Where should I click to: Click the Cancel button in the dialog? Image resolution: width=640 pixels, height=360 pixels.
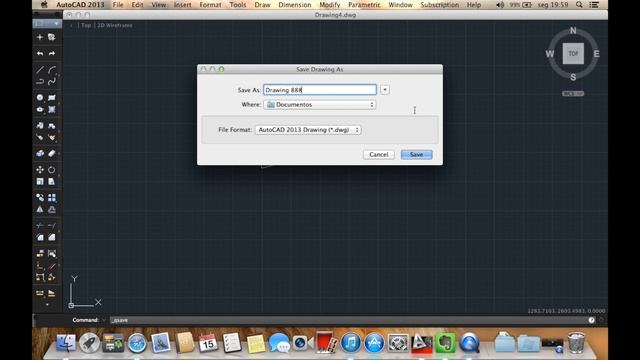(x=379, y=155)
